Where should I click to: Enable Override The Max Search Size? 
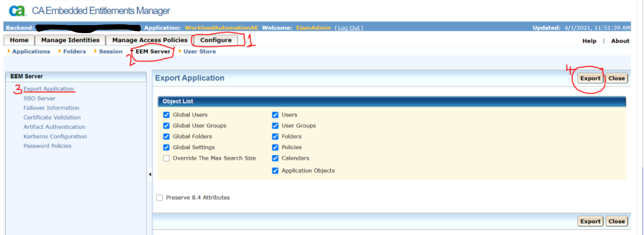(x=166, y=158)
